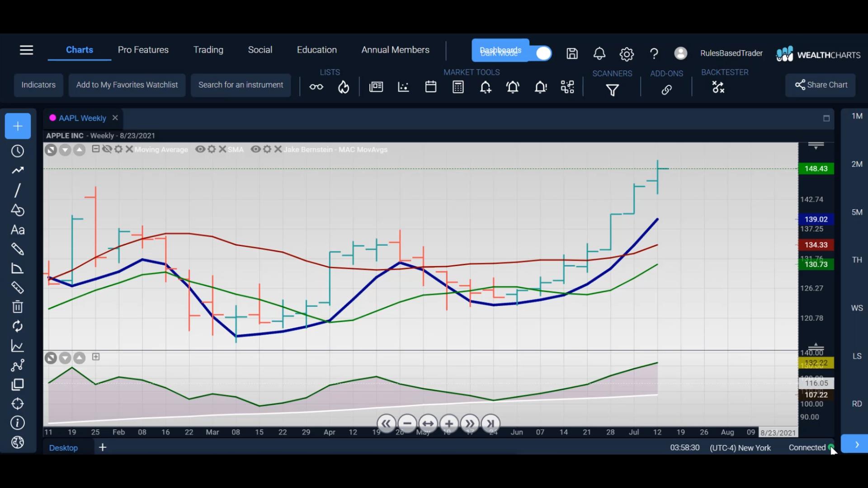This screenshot has width=868, height=488.
Task: Move lower pane down arrow
Action: pos(65,358)
